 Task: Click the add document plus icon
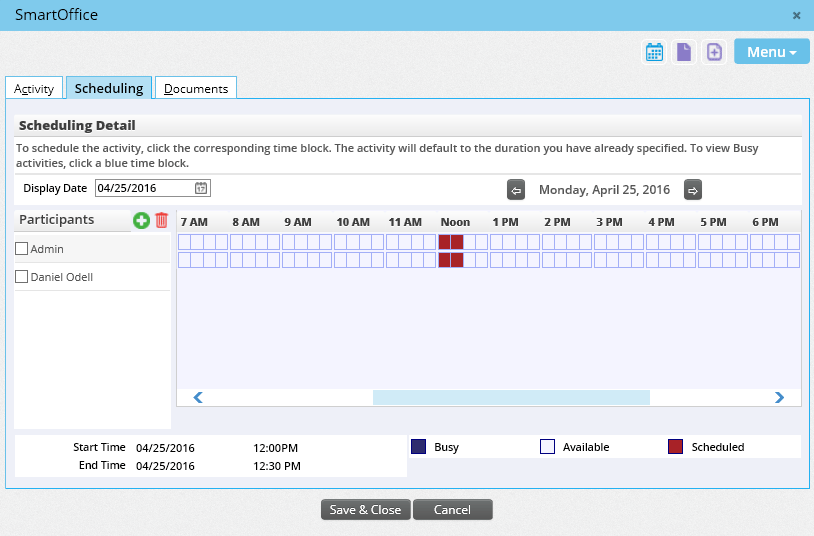714,52
